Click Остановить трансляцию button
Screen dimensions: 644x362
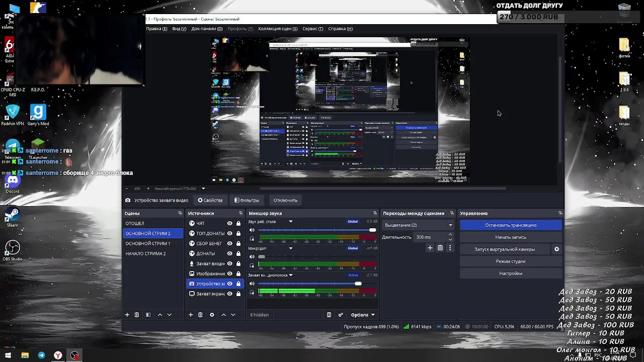point(511,225)
